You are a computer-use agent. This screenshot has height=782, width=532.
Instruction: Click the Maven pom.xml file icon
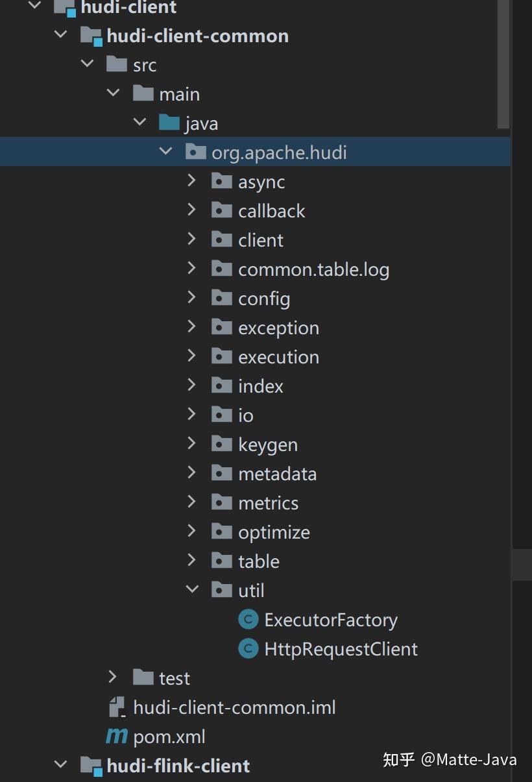point(117,737)
